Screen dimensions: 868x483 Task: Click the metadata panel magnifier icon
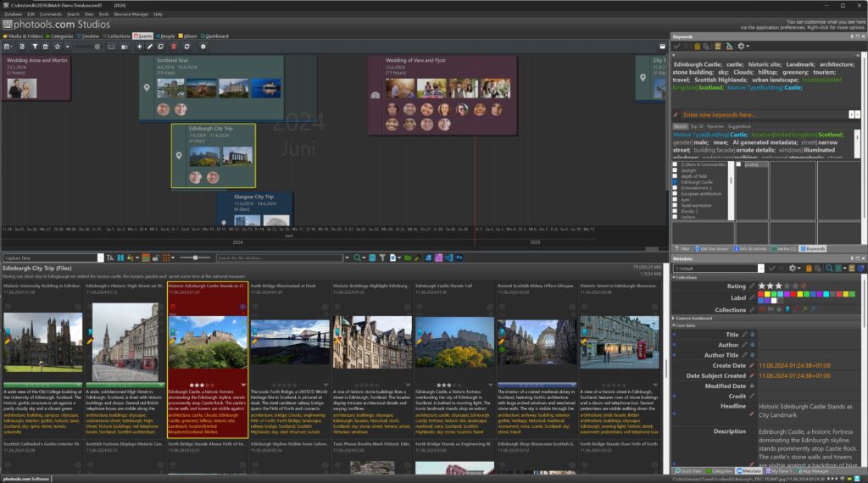[x=829, y=269]
